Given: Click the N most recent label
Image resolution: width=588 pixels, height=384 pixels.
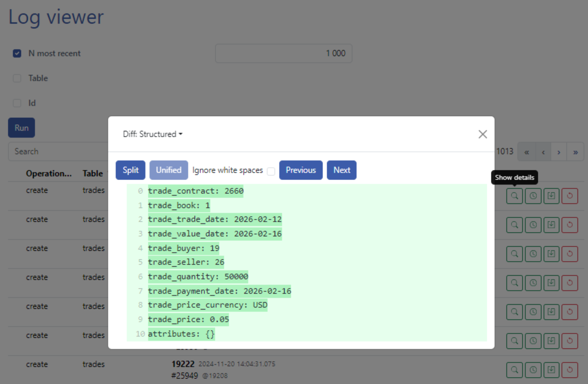Looking at the screenshot, I should tap(54, 53).
